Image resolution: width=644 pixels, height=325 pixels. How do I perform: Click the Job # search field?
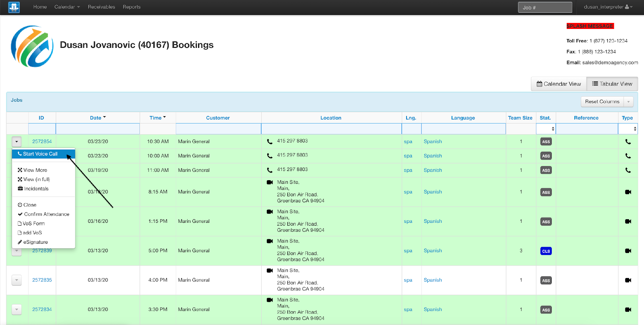(x=545, y=7)
